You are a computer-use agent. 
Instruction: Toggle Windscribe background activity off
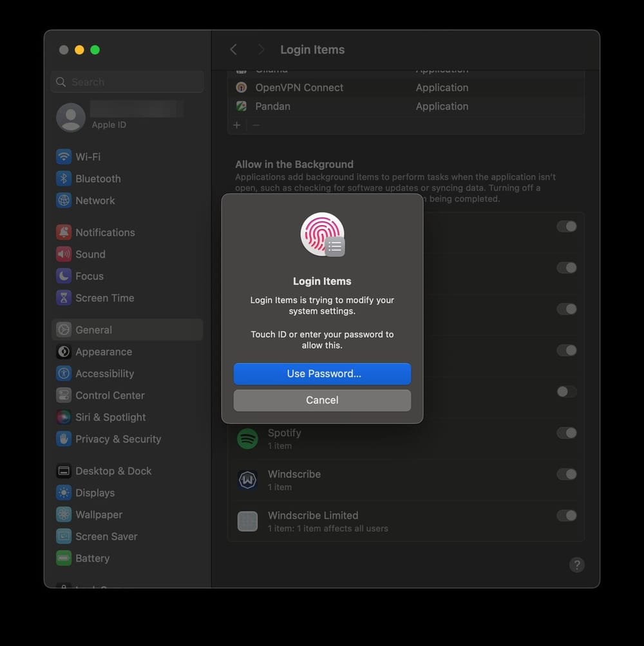567,474
